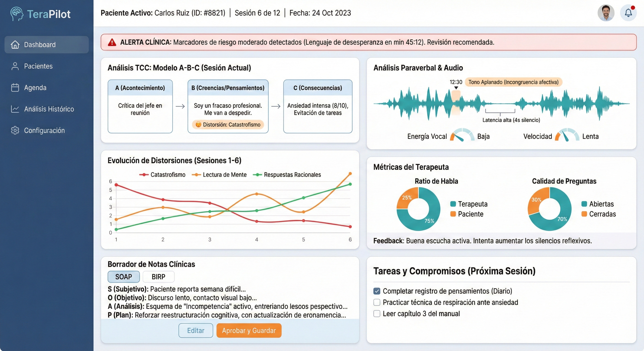The image size is (644, 351).
Task: Click the Análisis Histórico chart icon
Action: [x=15, y=109]
